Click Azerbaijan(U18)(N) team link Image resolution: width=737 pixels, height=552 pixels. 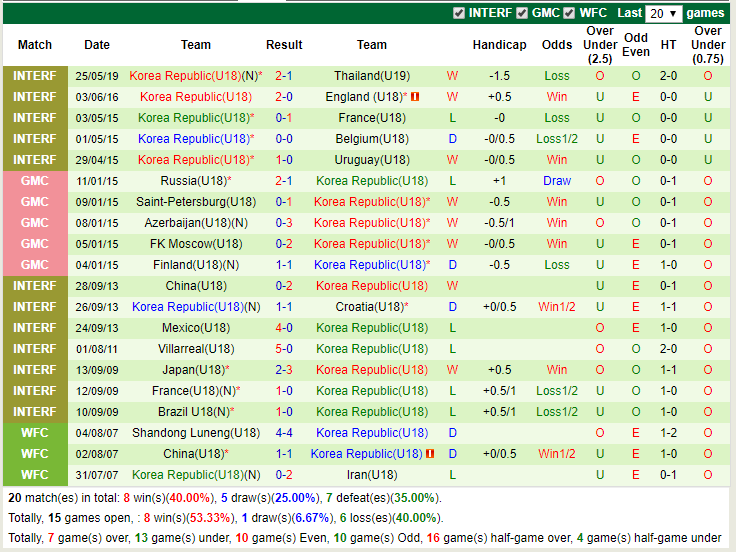pos(196,223)
